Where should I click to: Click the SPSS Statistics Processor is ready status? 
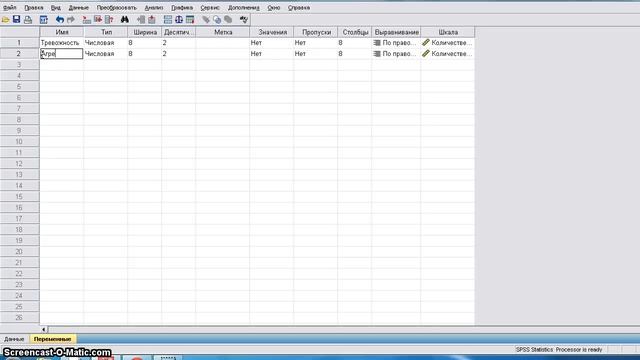click(x=559, y=350)
